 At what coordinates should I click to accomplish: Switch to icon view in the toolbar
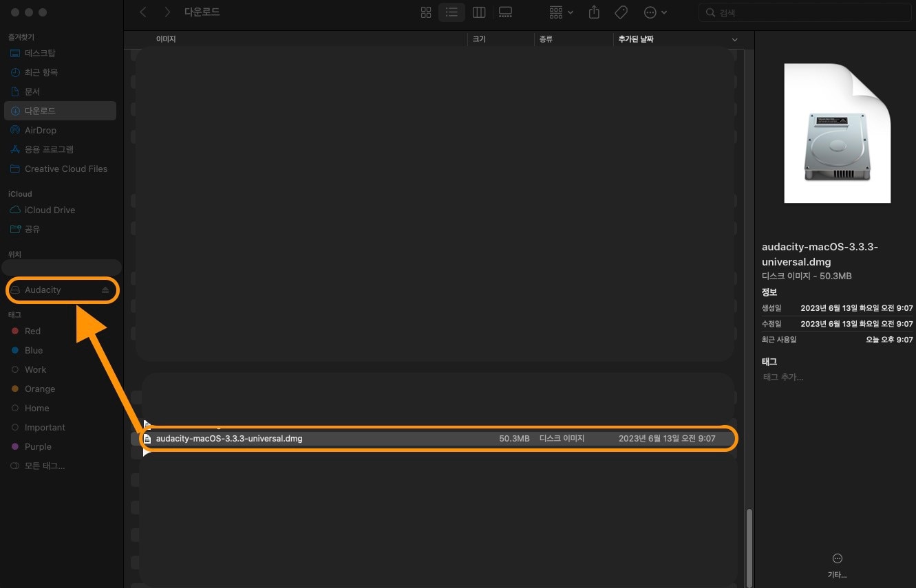click(426, 12)
